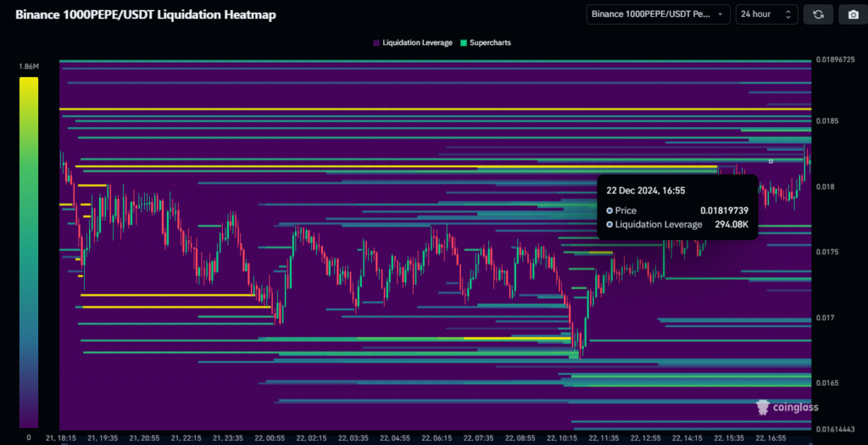Click the 0.0165 price axis label
The height and width of the screenshot is (445, 868).
pyautogui.click(x=827, y=383)
